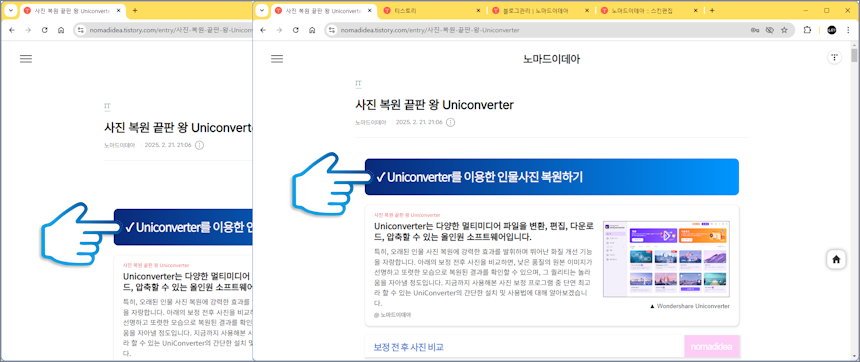
Task: View site information icon in left window
Action: (80, 30)
